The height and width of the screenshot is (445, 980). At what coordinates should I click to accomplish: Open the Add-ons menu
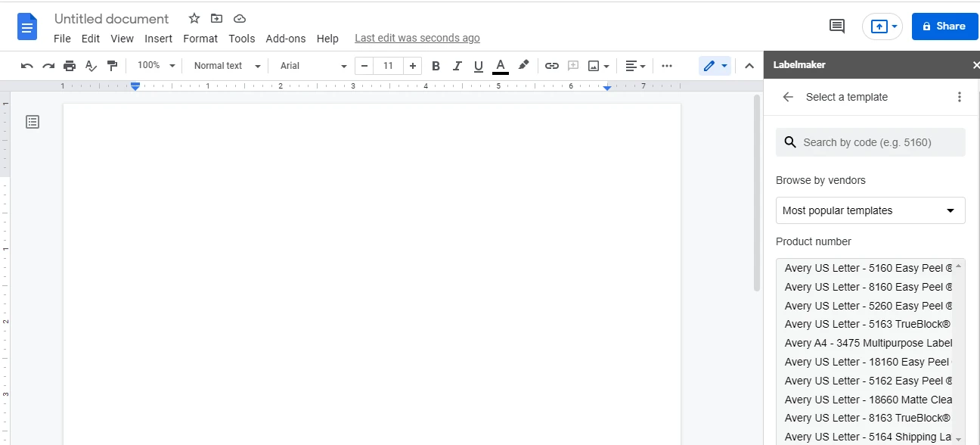coord(286,39)
